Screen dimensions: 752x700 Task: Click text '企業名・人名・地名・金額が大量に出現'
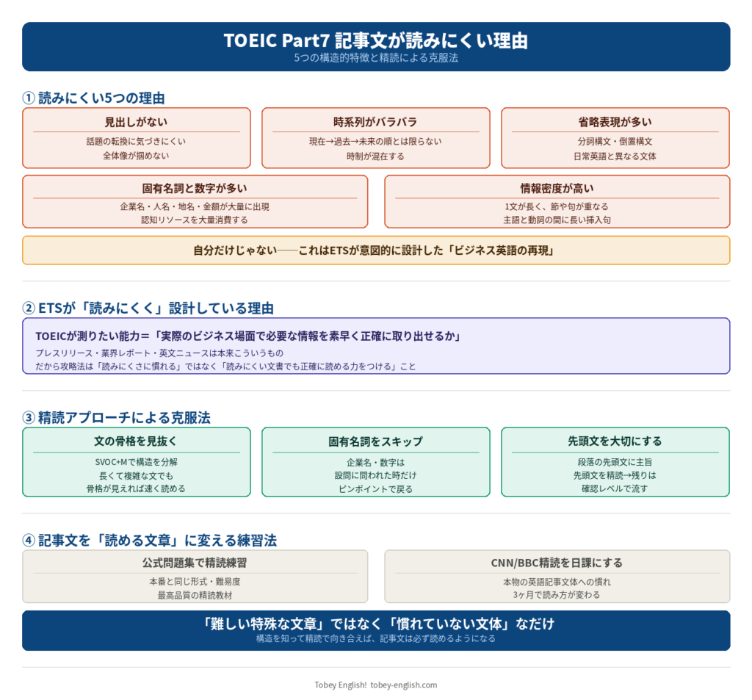(x=195, y=207)
